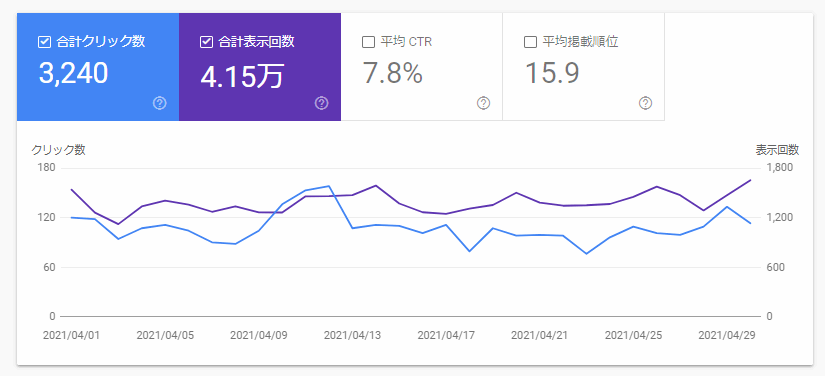Click the 180 left axis label
This screenshot has width=825, height=376.
(x=47, y=168)
